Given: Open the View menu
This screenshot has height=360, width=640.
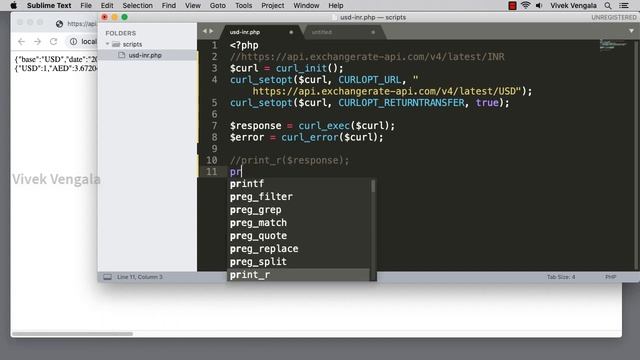Looking at the screenshot, I should [193, 5].
